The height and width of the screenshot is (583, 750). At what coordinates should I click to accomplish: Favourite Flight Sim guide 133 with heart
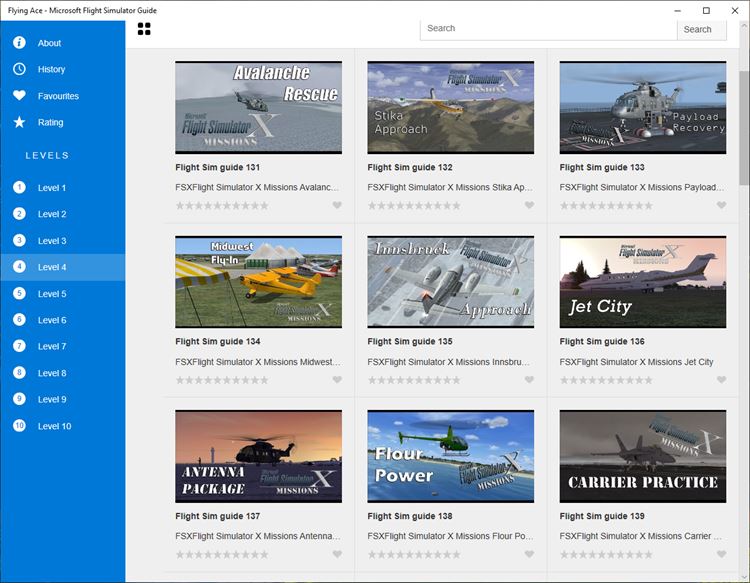(721, 205)
